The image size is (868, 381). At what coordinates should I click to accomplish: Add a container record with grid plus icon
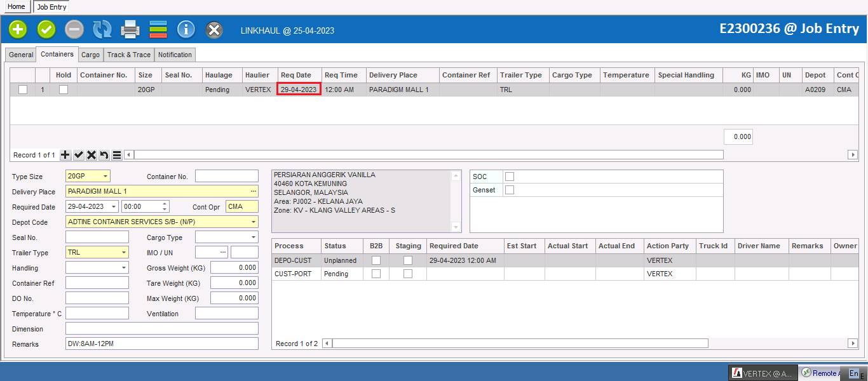click(65, 155)
